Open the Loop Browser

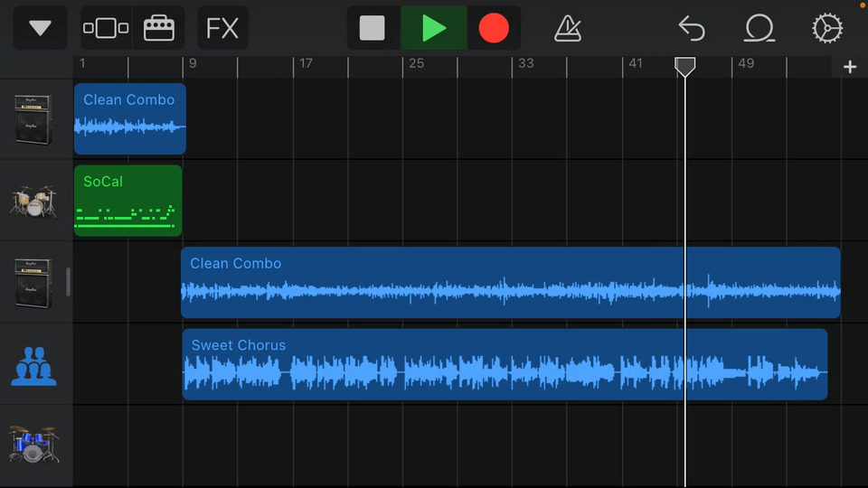coord(759,28)
